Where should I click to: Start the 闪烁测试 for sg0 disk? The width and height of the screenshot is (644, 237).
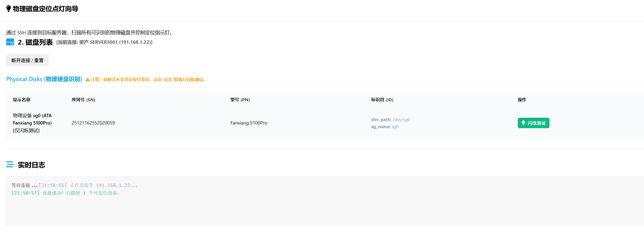point(533,123)
